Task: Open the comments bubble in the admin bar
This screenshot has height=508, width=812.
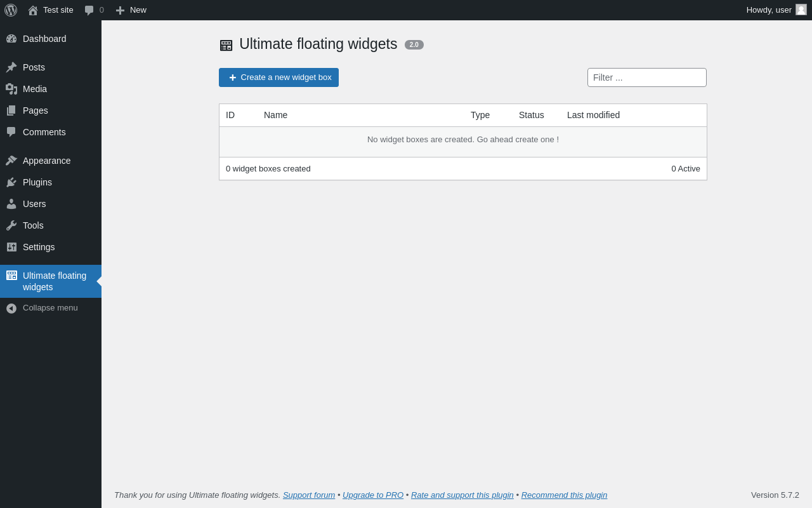Action: pyautogui.click(x=89, y=10)
